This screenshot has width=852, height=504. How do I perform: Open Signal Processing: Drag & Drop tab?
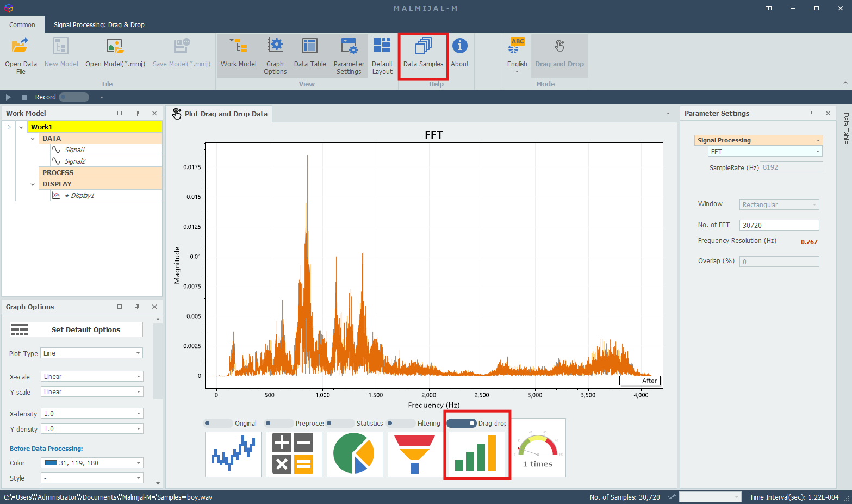coord(99,25)
